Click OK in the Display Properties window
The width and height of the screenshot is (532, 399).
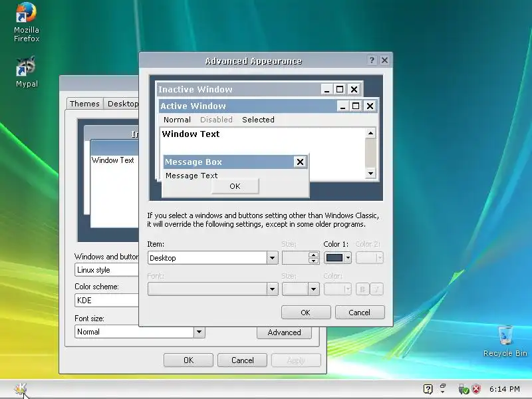pos(188,360)
